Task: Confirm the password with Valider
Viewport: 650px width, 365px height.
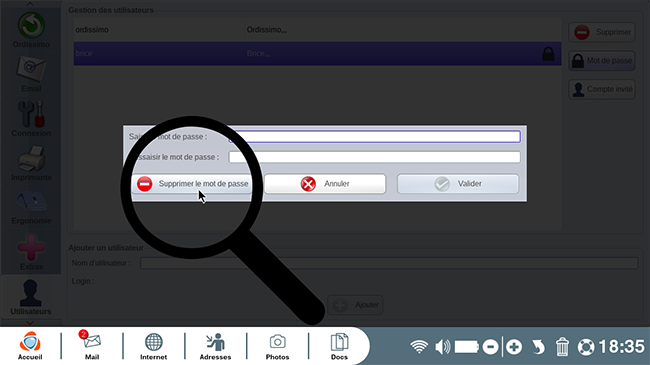Action: (458, 184)
